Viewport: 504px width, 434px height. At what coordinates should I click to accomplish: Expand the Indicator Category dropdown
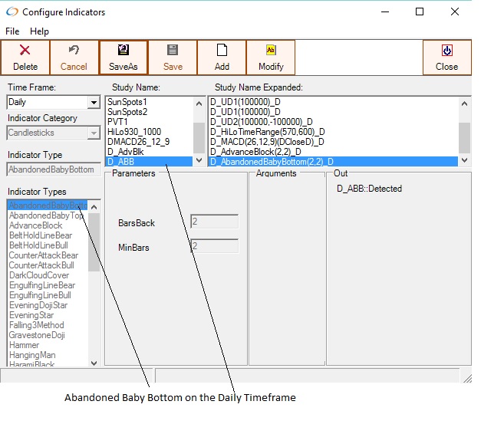pos(94,133)
